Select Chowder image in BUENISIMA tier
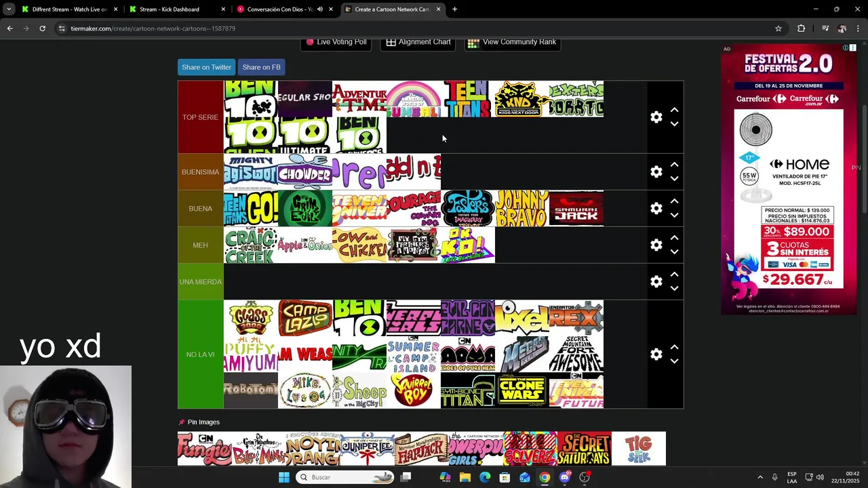The width and height of the screenshot is (868, 488). (305, 172)
